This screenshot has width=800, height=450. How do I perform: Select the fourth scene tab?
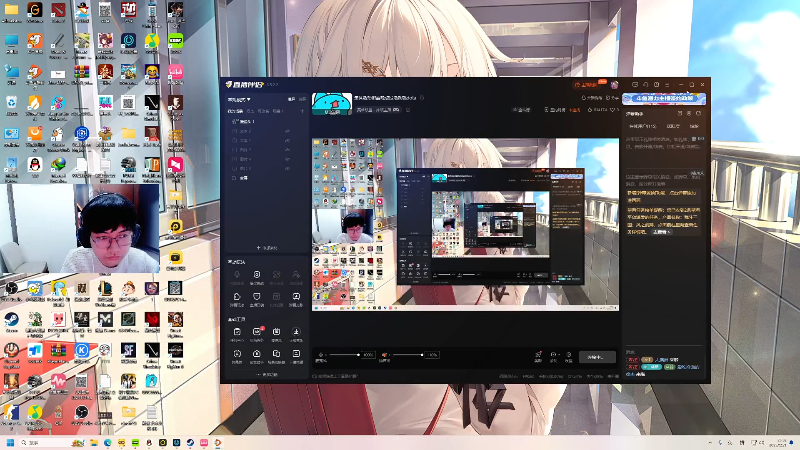click(278, 111)
